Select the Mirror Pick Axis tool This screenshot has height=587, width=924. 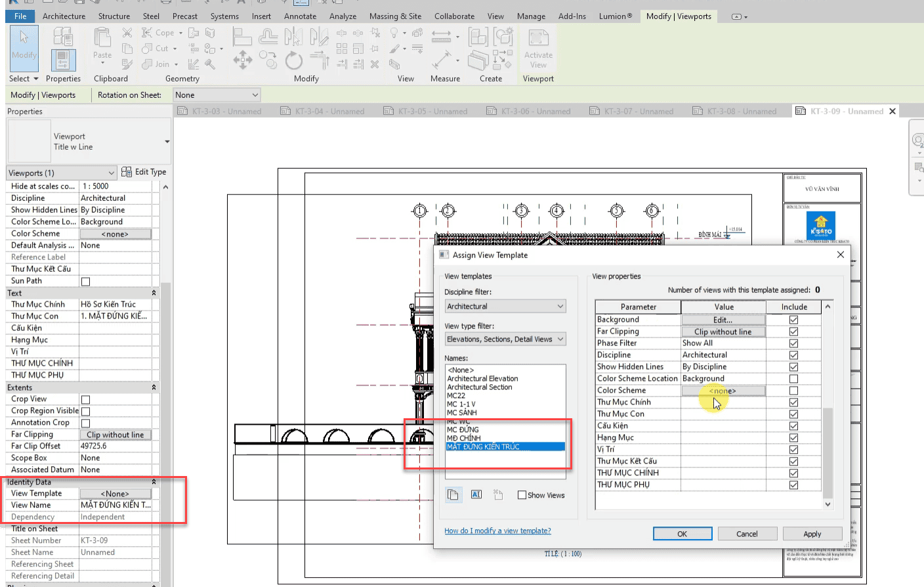coord(293,37)
